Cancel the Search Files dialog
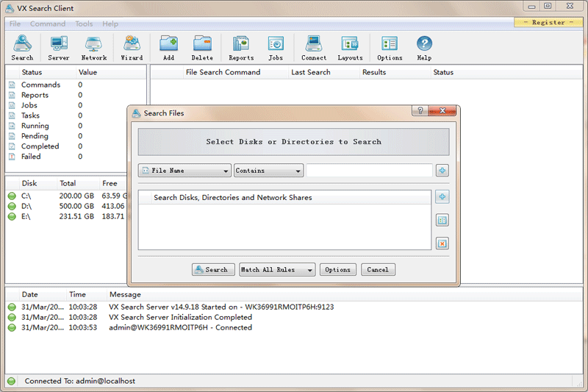This screenshot has height=392, width=588. [x=378, y=270]
